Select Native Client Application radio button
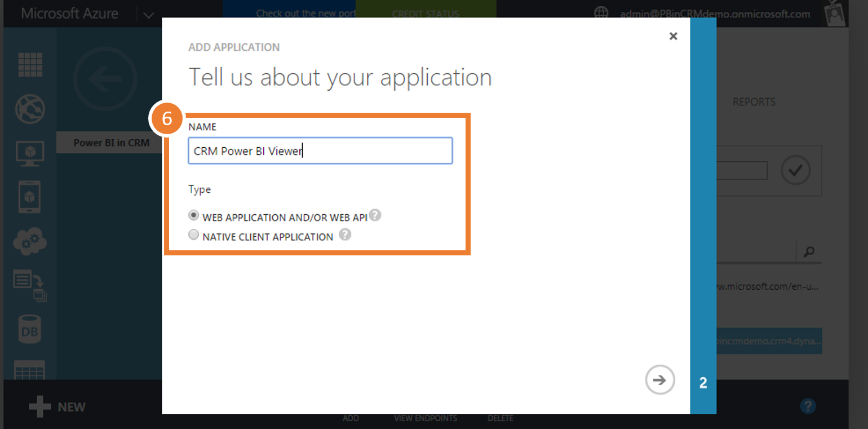 tap(194, 236)
